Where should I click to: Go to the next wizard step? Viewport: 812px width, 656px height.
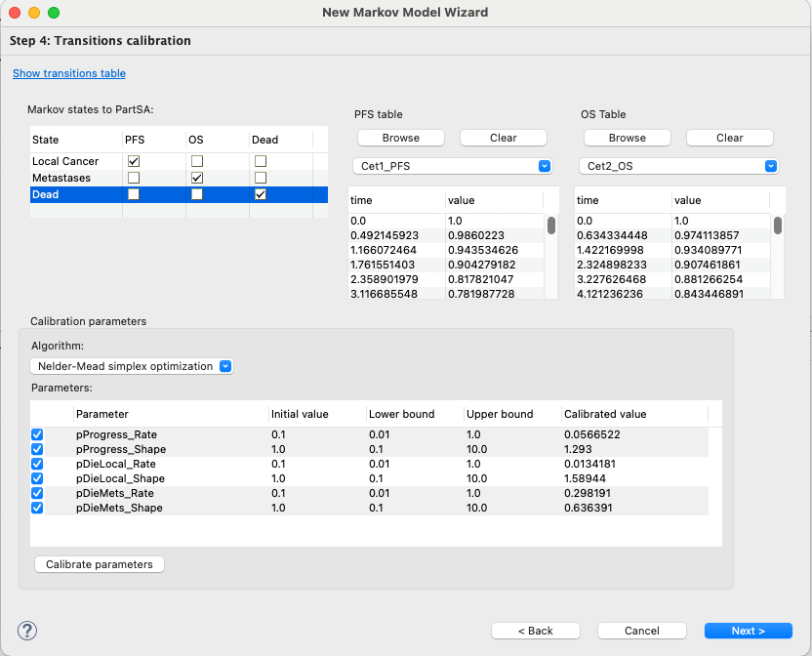[748, 631]
